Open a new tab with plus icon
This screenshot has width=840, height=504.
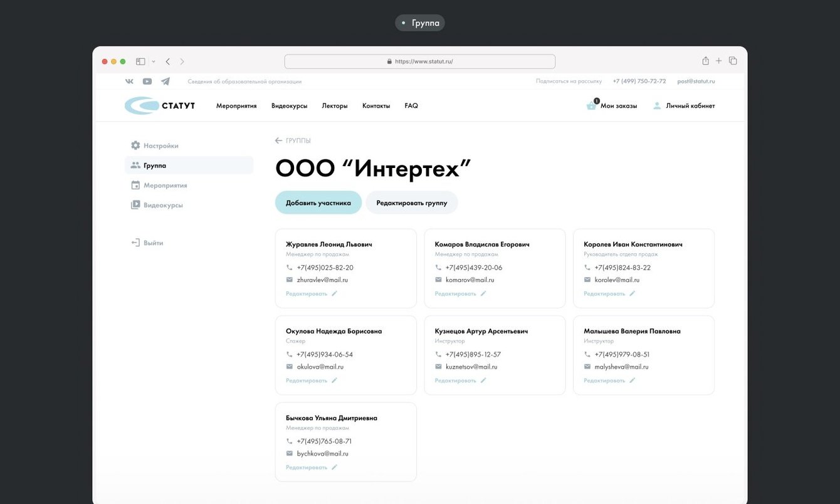pos(719,61)
